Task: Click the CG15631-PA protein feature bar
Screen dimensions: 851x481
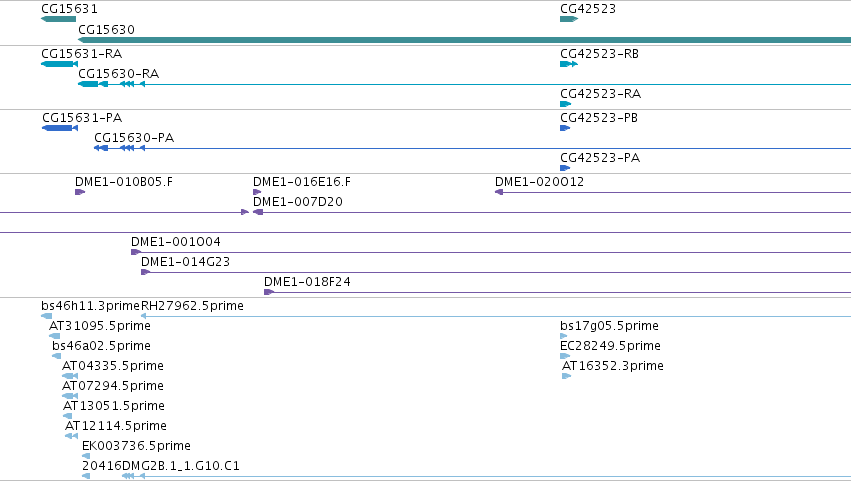Action: [x=60, y=128]
